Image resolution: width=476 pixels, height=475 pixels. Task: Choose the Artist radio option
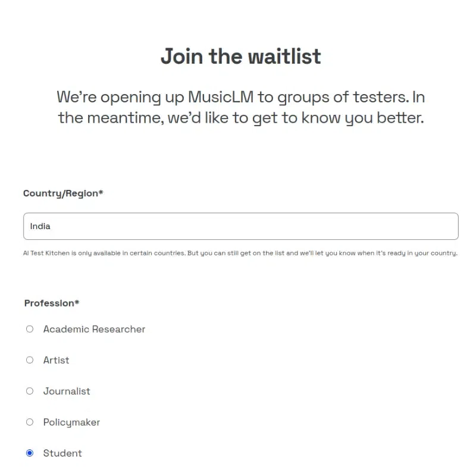click(x=30, y=360)
